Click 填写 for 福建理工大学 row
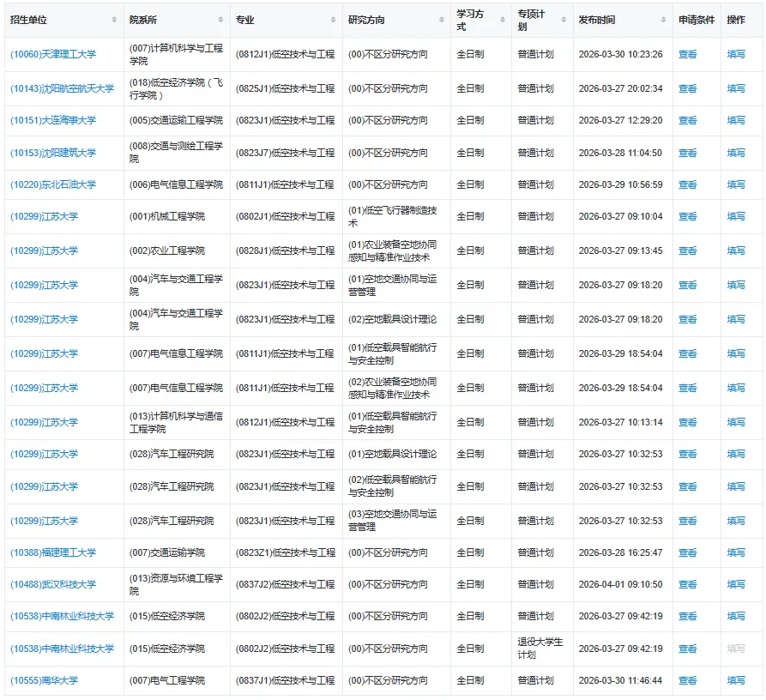This screenshot has height=700, width=766. coord(736,552)
